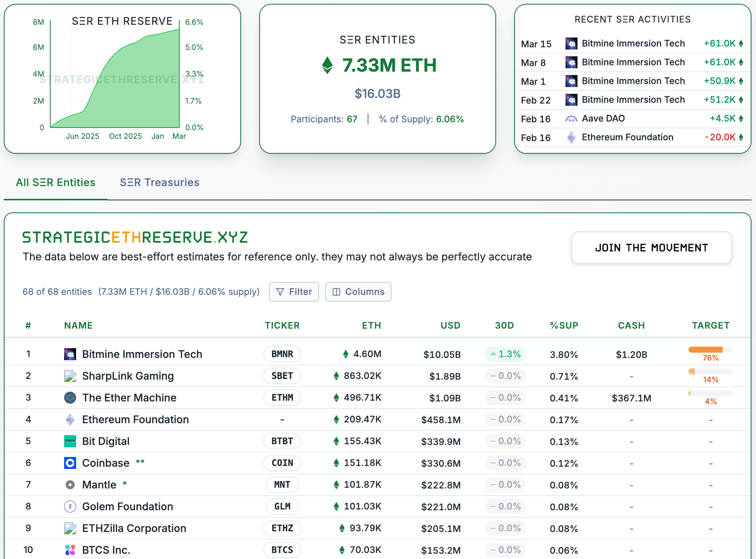Click Ethereum Foundation diamond icon in activities
756x559 pixels.
571,137
